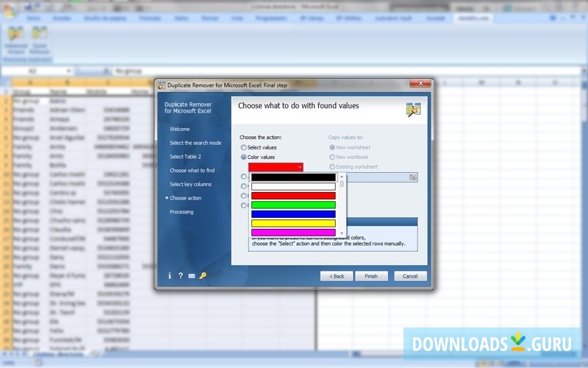Click the Office orb button in Excel
The width and height of the screenshot is (588, 368).
[10, 10]
